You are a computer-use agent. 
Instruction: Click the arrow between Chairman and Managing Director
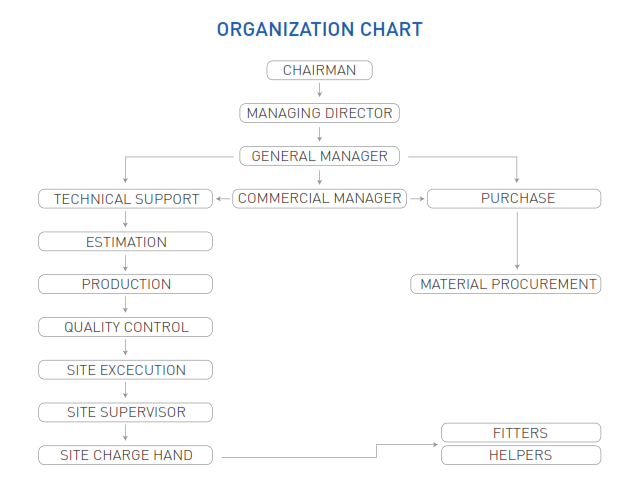pyautogui.click(x=319, y=90)
